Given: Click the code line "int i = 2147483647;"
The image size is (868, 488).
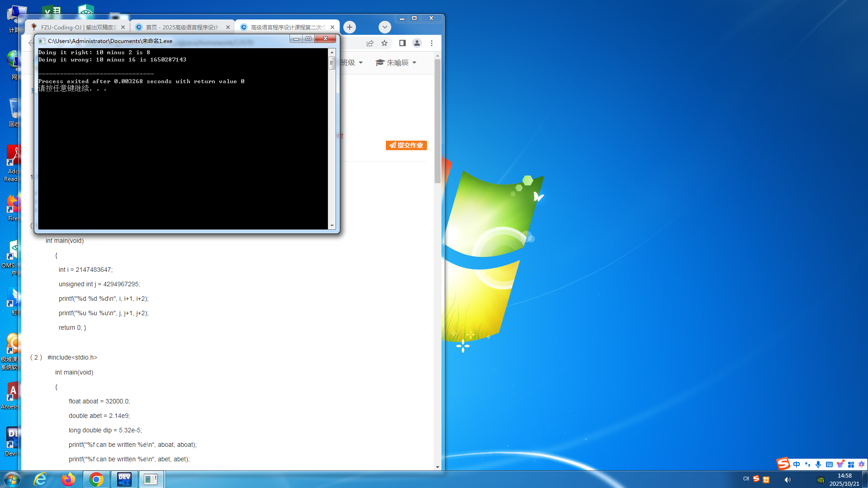Looking at the screenshot, I should tap(85, 270).
